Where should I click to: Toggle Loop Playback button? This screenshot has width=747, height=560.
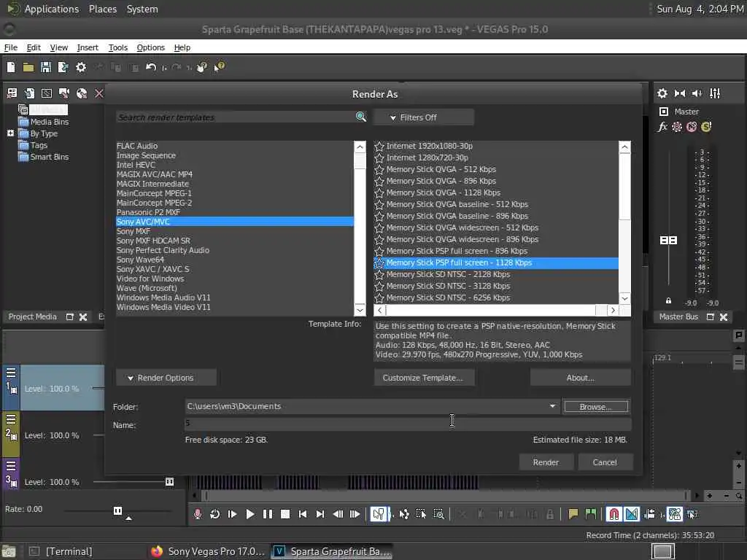click(215, 514)
